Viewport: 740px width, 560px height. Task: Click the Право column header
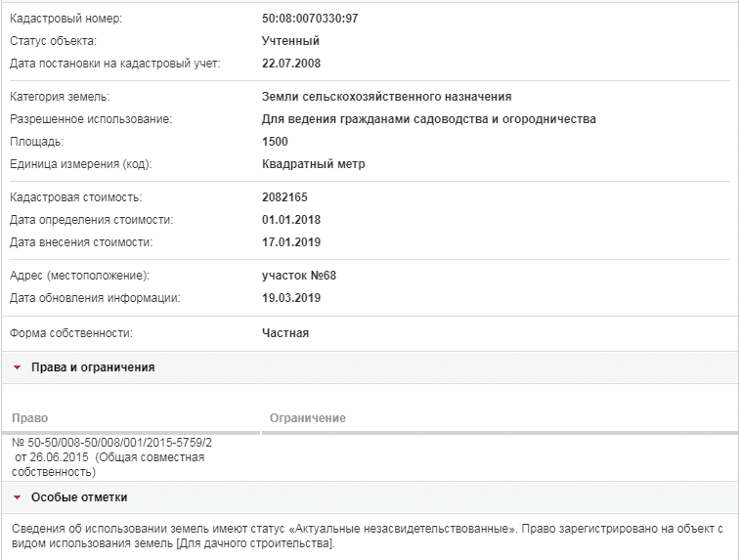point(29,418)
